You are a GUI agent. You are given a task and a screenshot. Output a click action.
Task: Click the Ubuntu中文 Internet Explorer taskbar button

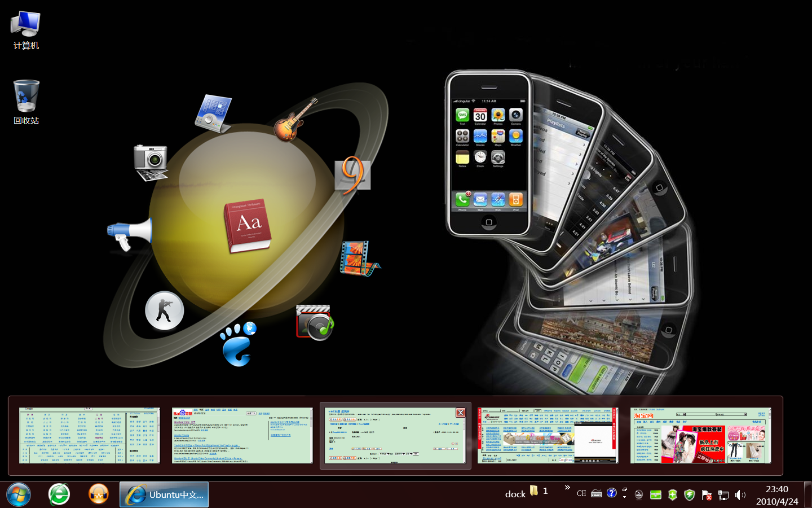(x=164, y=494)
